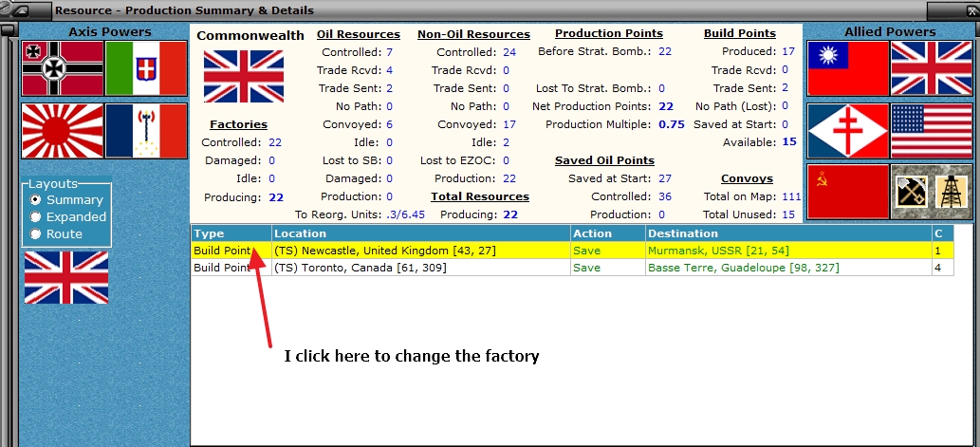Select the German flag in Axis Powers
This screenshot has height=447, width=980.
[x=63, y=68]
